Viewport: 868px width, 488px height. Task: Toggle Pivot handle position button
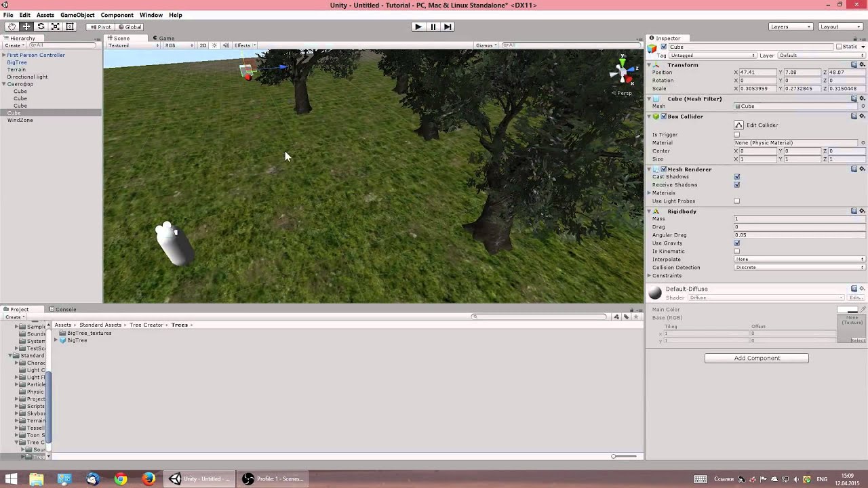pos(100,27)
